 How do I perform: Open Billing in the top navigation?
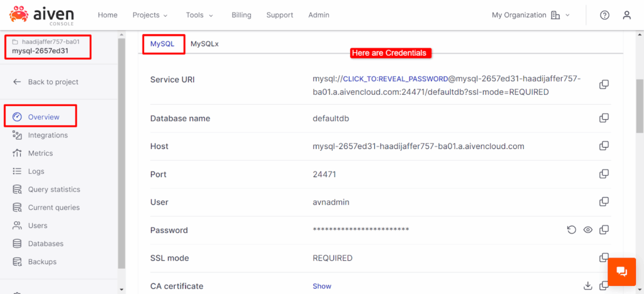241,15
